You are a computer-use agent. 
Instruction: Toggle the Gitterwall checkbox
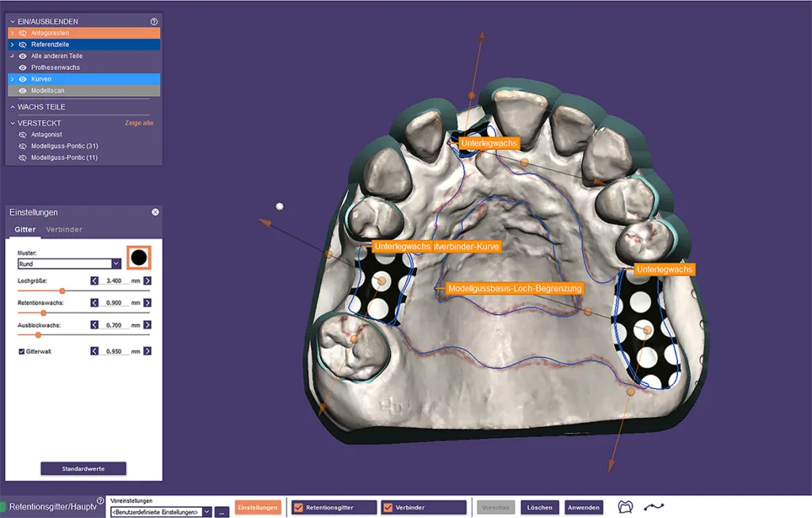21,351
